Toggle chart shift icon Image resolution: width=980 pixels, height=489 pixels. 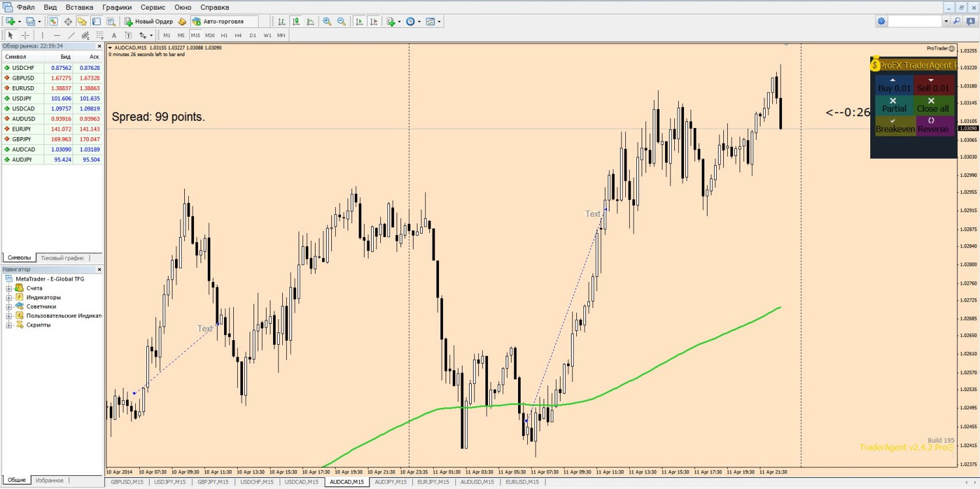[x=374, y=22]
